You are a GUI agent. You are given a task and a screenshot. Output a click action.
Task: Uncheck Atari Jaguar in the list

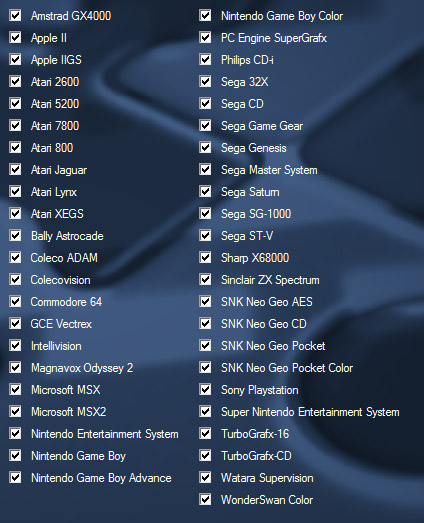point(15,169)
